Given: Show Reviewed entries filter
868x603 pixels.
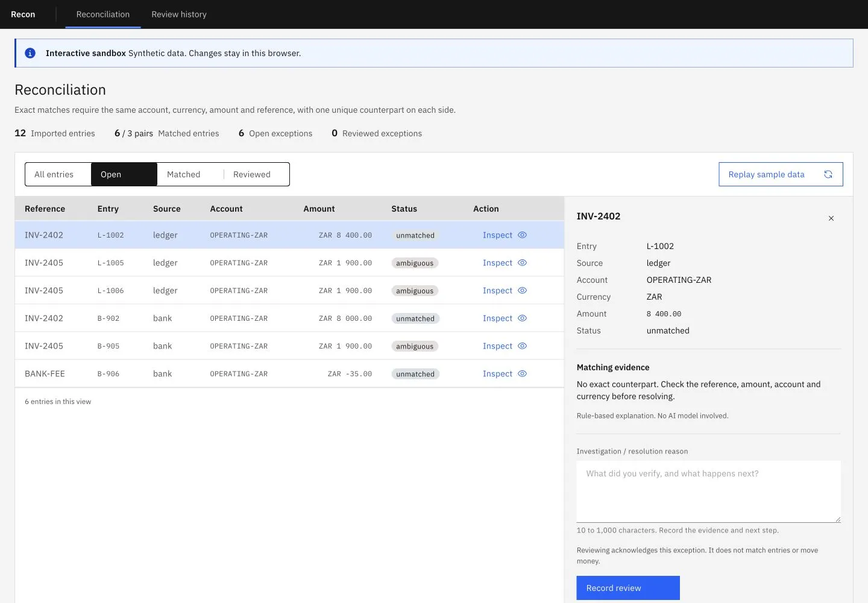Looking at the screenshot, I should pos(256,174).
